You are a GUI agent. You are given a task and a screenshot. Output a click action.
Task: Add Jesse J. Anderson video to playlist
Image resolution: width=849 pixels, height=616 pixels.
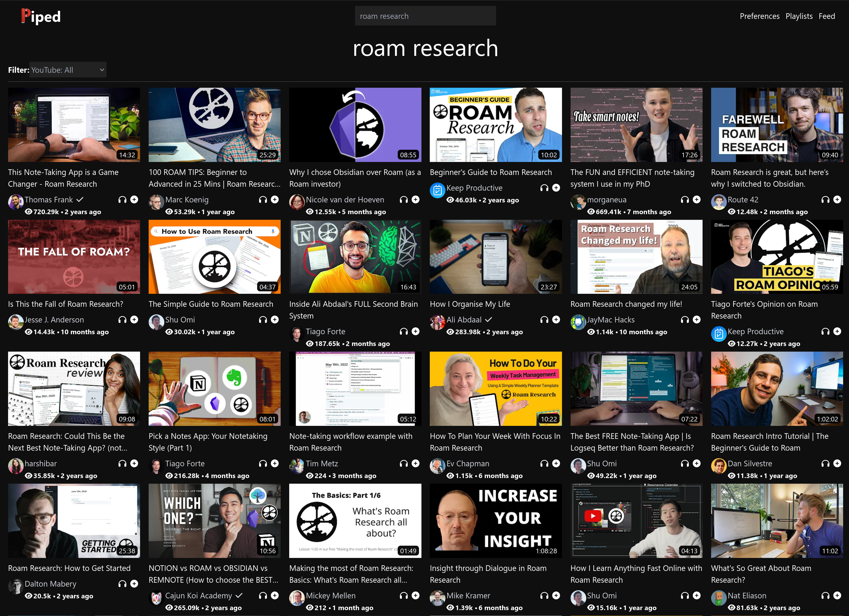pos(134,320)
